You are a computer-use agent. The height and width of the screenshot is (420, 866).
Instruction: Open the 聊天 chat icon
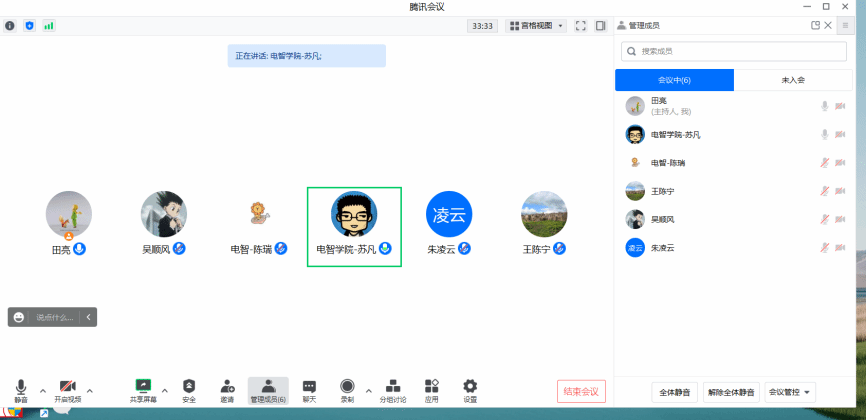[309, 387]
